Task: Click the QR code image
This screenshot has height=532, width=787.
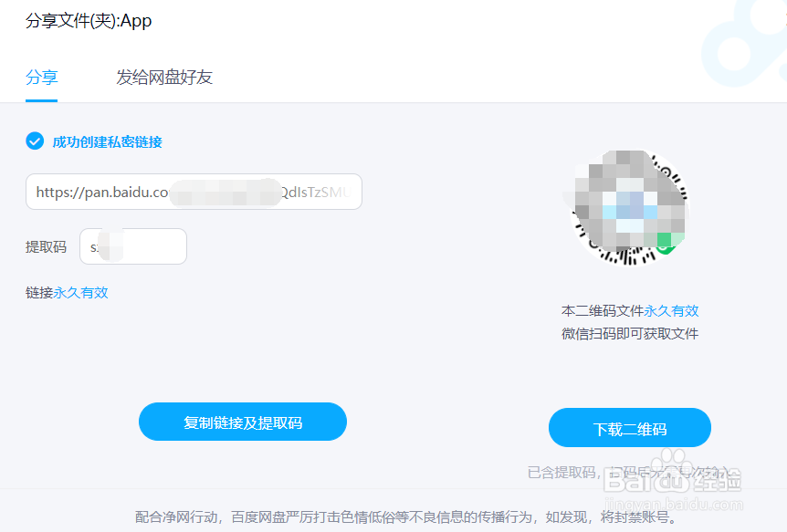Action: [630, 207]
